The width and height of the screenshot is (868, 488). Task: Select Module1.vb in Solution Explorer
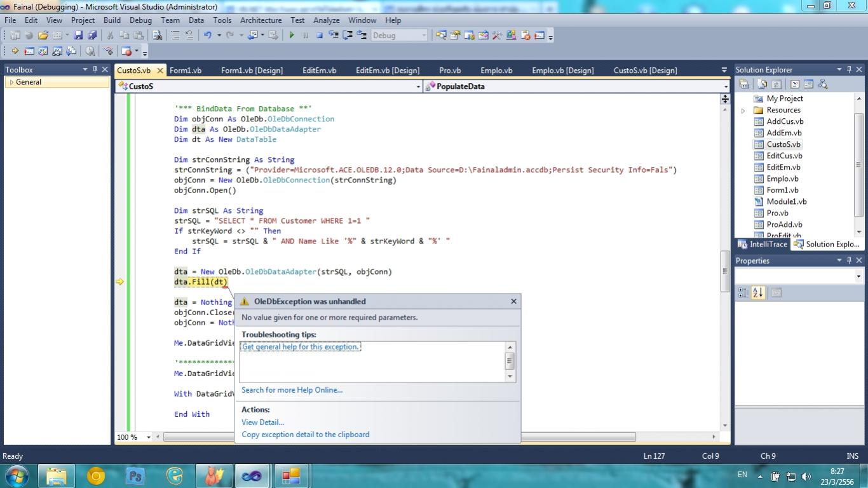coord(786,201)
